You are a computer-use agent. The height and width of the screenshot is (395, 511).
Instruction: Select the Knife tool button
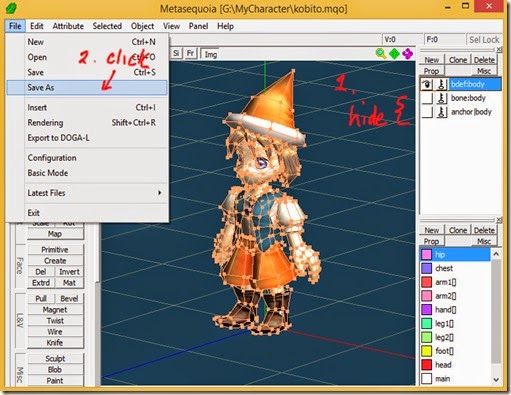tap(55, 342)
